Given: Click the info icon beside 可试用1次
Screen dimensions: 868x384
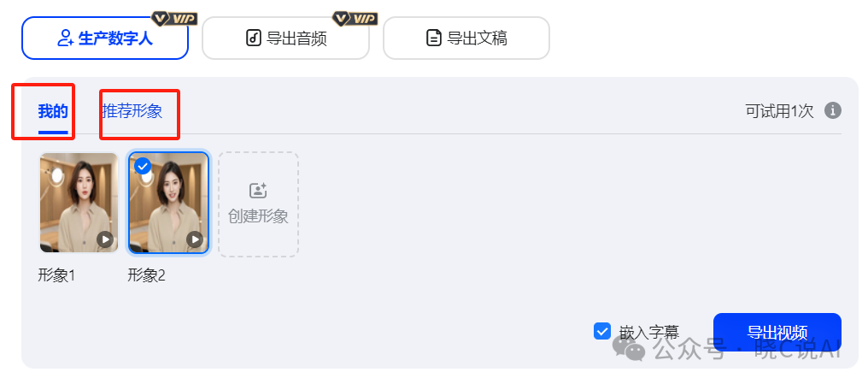Looking at the screenshot, I should (x=833, y=110).
